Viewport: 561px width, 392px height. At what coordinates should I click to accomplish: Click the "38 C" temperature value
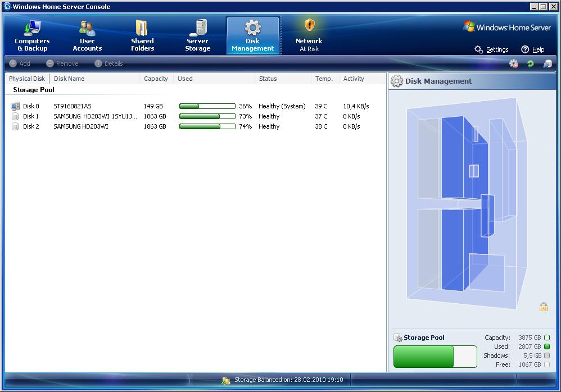[321, 126]
